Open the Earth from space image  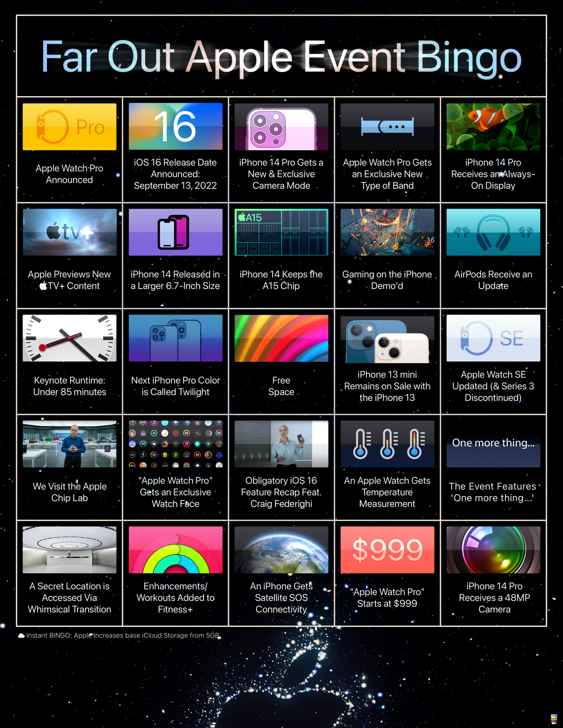[281, 550]
